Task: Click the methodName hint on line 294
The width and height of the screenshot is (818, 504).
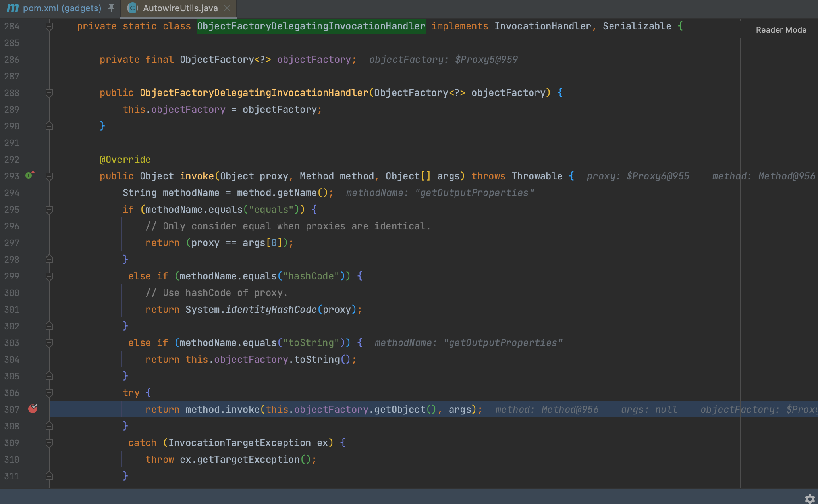Action: (x=440, y=193)
